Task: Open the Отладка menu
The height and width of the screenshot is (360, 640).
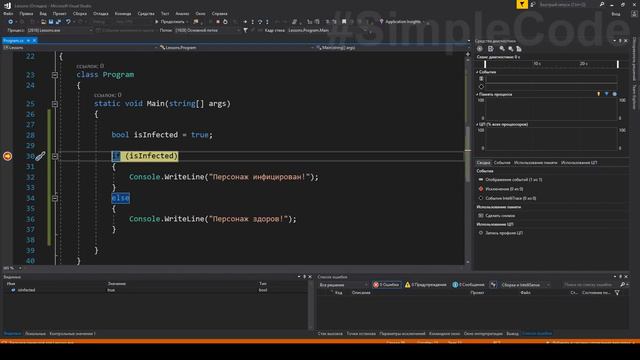Action: point(101,13)
